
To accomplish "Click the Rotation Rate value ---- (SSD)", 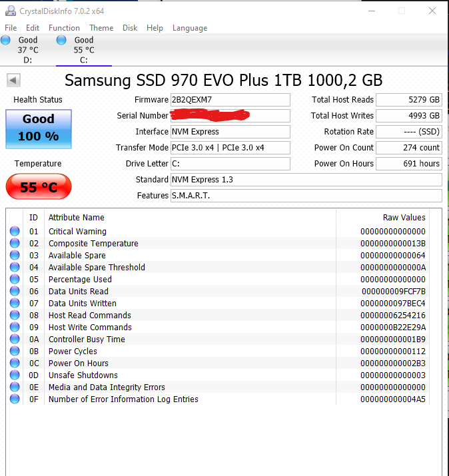I will tap(409, 132).
